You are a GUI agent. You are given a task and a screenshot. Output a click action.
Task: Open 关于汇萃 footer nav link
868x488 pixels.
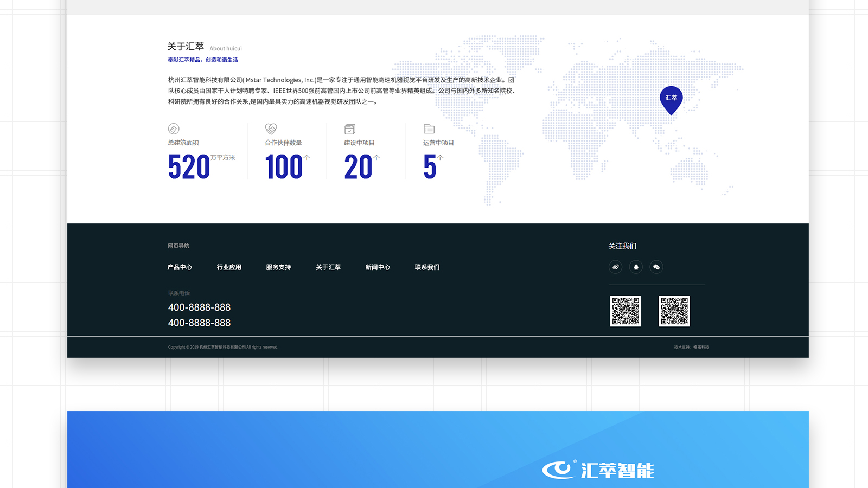click(328, 267)
